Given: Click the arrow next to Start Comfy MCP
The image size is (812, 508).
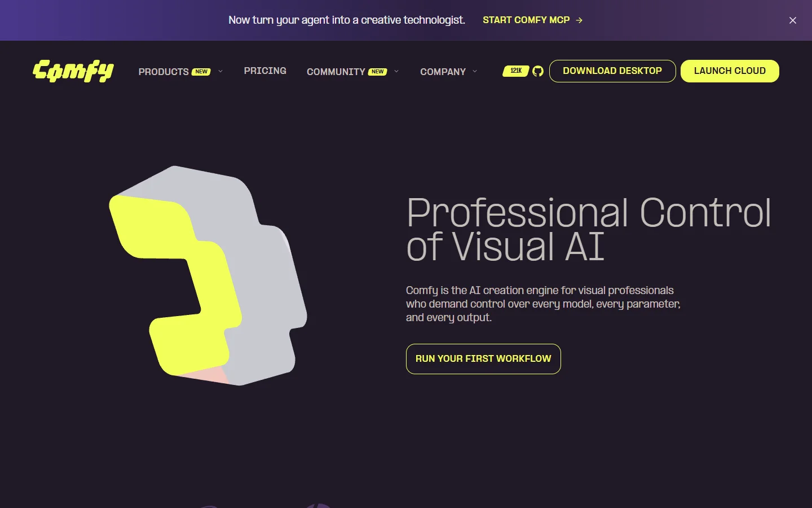Looking at the screenshot, I should click(579, 20).
